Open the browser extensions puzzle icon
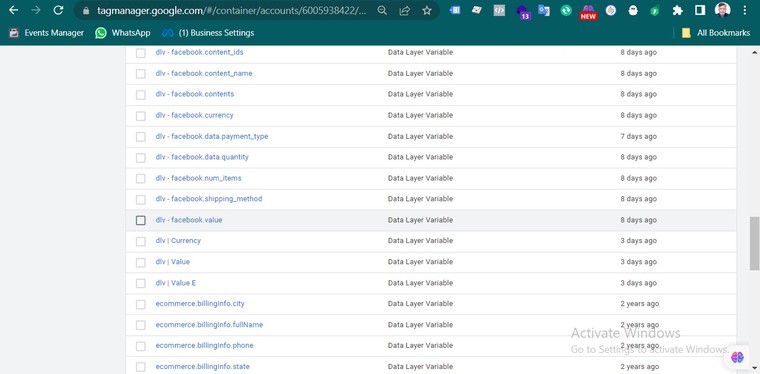The height and width of the screenshot is (374, 760). click(678, 10)
